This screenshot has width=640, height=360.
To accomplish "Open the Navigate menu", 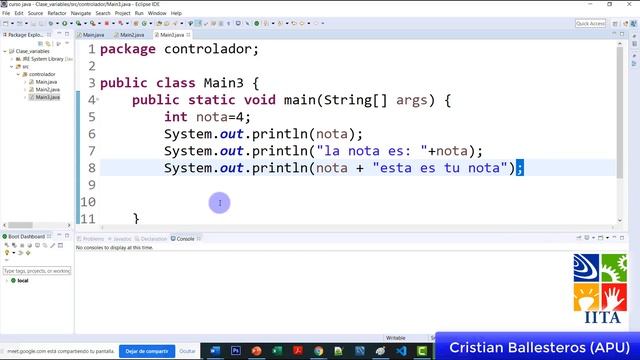I will point(81,13).
